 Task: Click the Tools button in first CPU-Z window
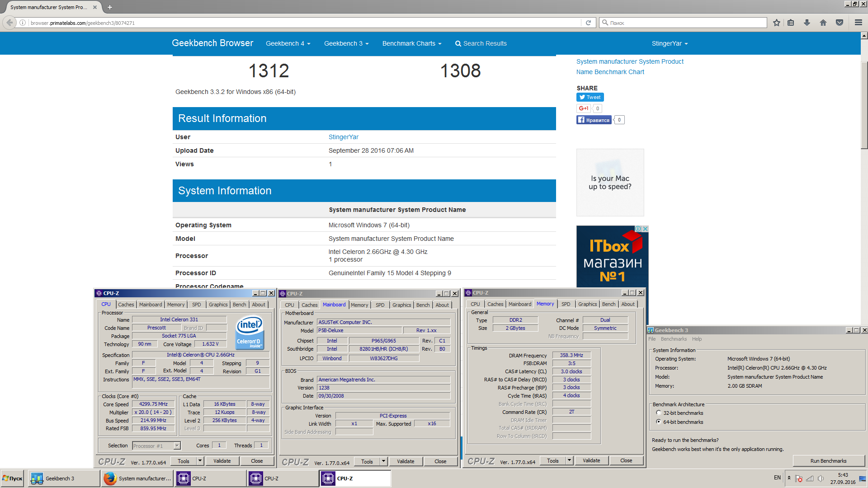coord(184,461)
